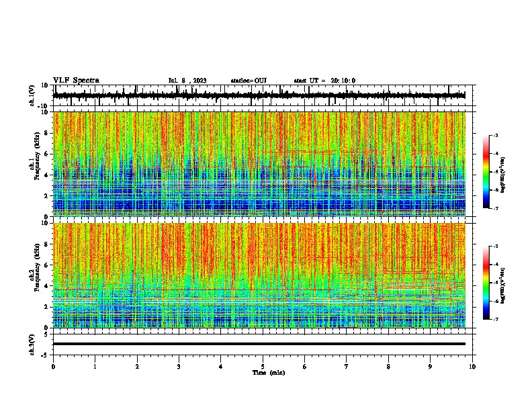This screenshot has width=532, height=411.
Task: Click the "6" kHz tick on ch.2 frequency axis
Action: click(47, 265)
